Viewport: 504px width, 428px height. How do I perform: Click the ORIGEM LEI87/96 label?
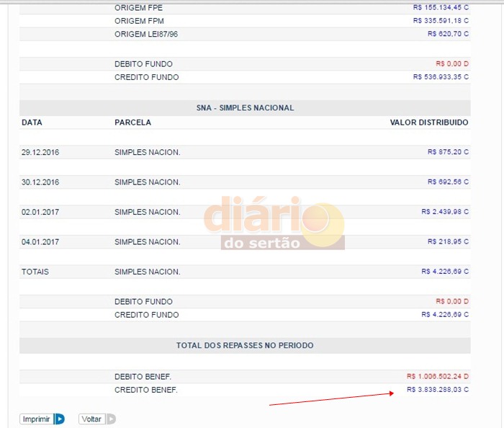coord(146,34)
